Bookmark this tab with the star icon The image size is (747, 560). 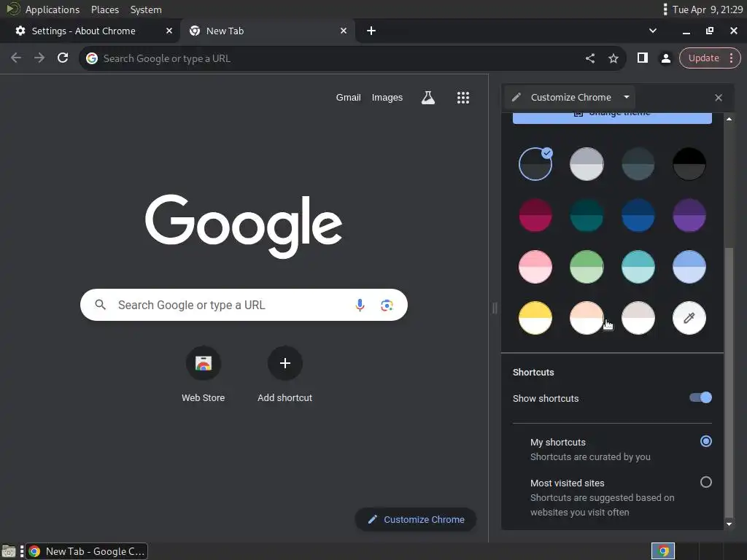613,58
